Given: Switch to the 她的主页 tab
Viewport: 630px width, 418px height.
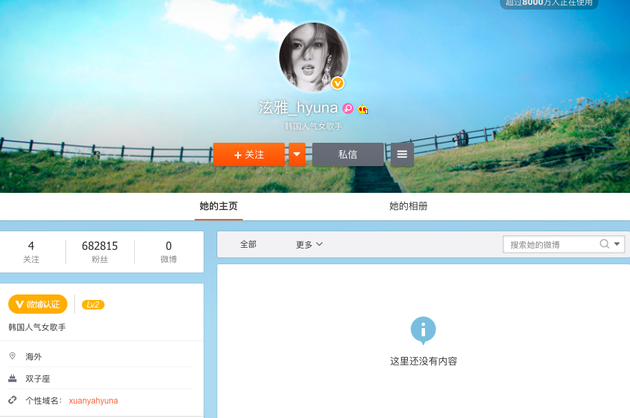Looking at the screenshot, I should (x=219, y=206).
